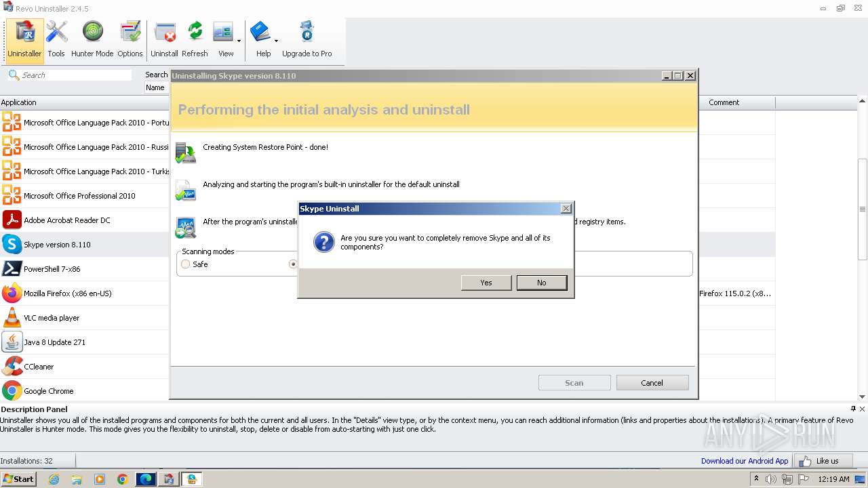Open the Action Center flag icon
Viewport: 868px width, 488px height.
[803, 479]
